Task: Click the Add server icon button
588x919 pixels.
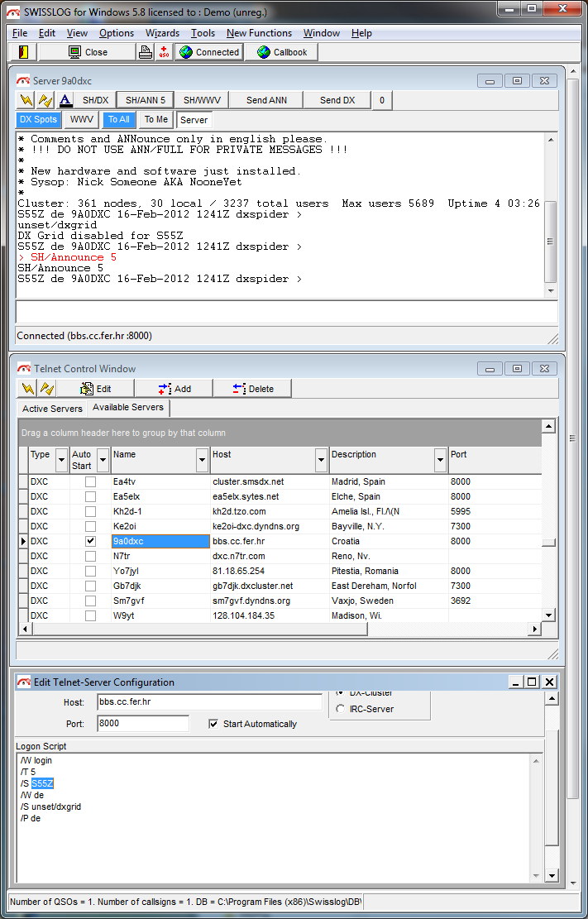Action: click(x=174, y=389)
